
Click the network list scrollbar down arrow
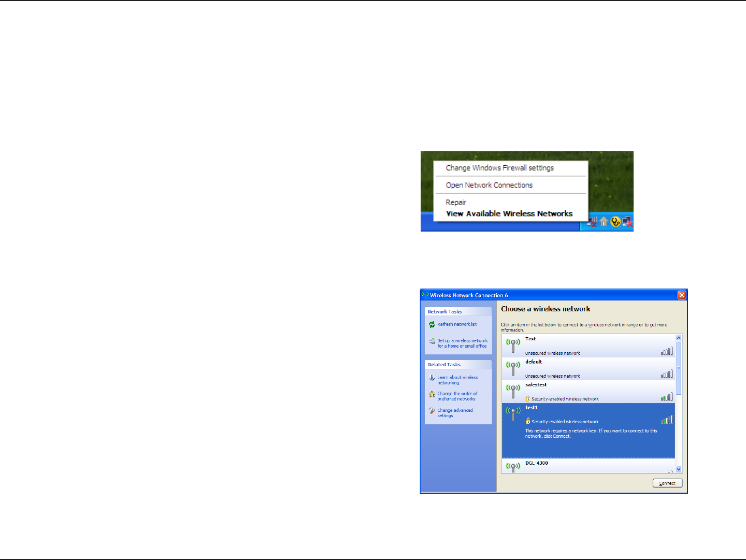click(679, 469)
